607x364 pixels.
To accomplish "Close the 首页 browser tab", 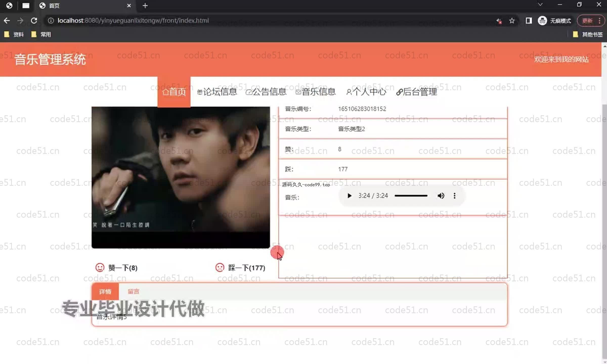I will [129, 6].
